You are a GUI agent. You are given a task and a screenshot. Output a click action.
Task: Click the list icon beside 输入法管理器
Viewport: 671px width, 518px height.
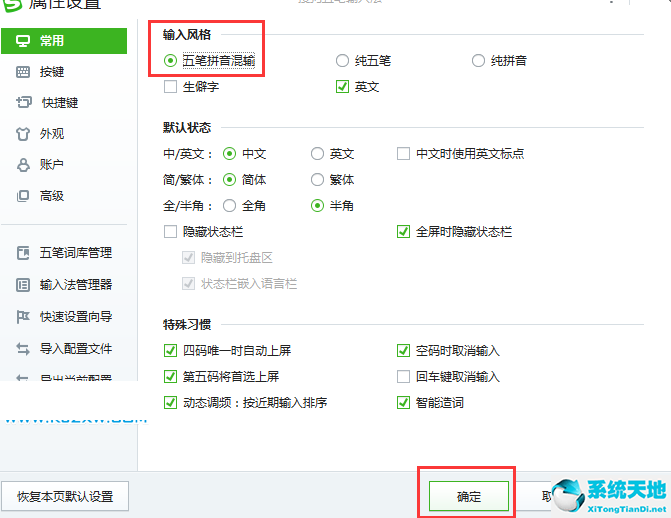point(23,285)
